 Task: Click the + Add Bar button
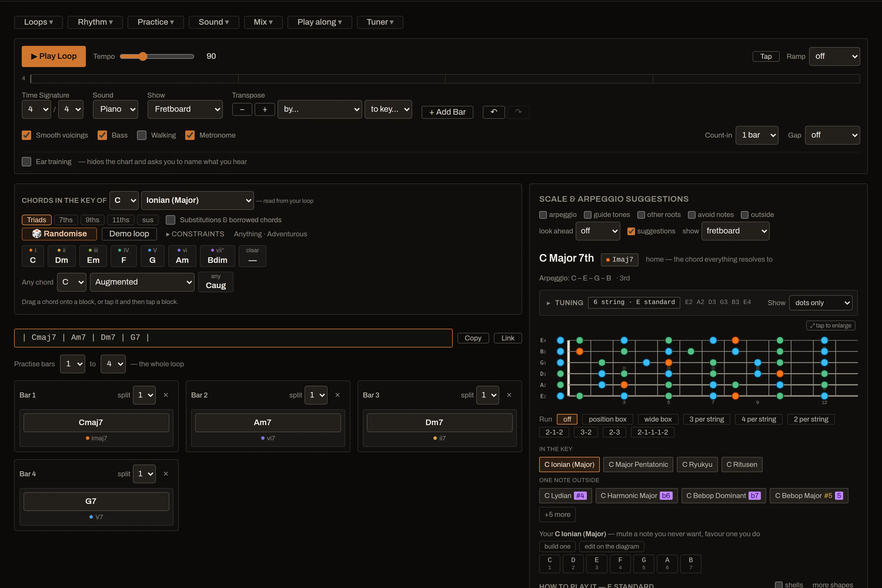pyautogui.click(x=447, y=112)
